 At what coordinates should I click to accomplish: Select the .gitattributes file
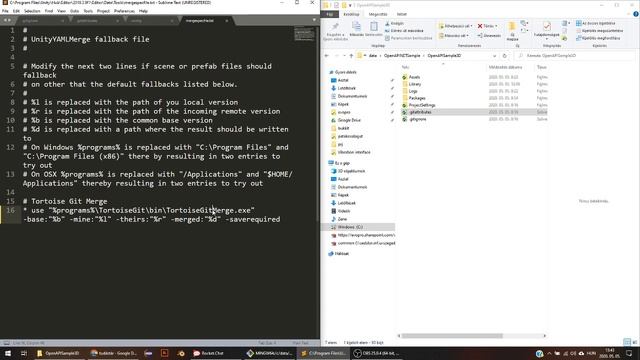point(420,112)
